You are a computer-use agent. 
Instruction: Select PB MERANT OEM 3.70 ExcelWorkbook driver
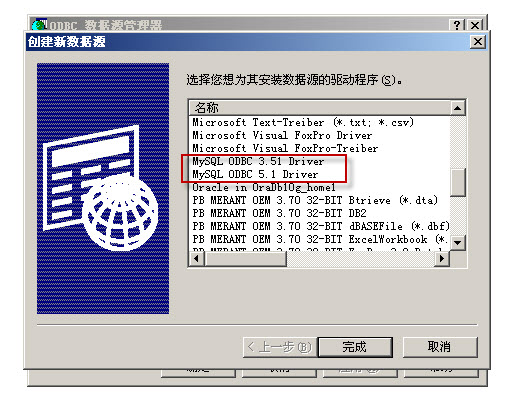320,239
